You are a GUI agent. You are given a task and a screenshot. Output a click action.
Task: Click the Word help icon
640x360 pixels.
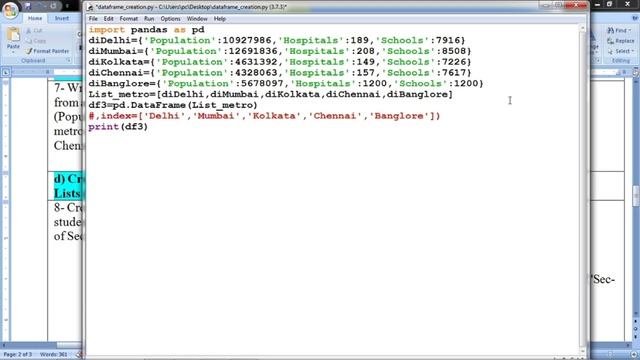635,18
